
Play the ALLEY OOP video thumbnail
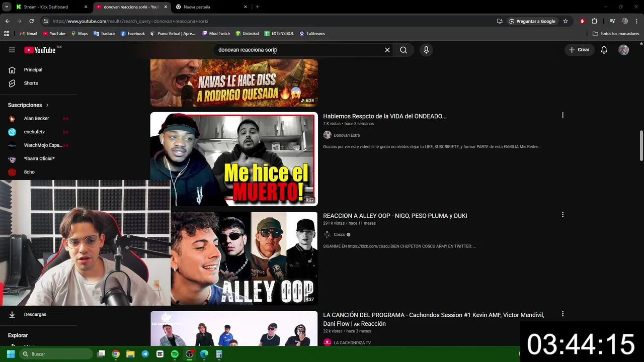coord(244,258)
